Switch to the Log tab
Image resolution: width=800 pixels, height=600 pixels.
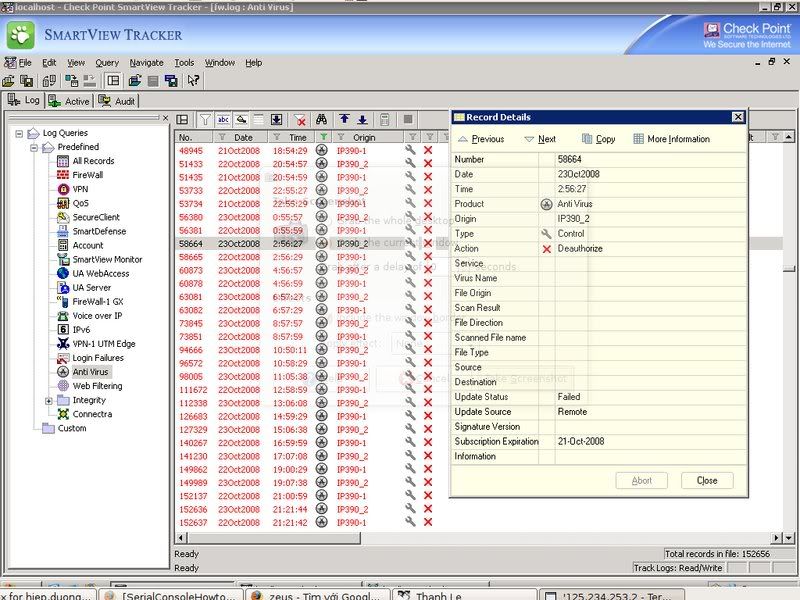[x=23, y=101]
